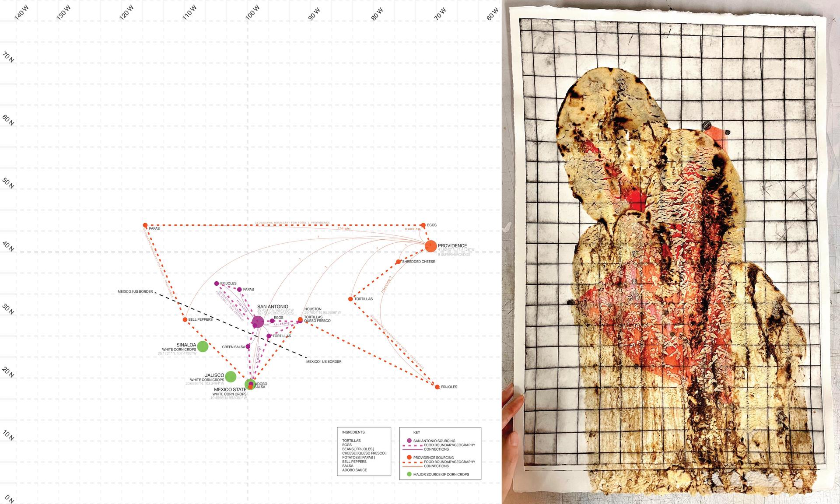Image resolution: width=840 pixels, height=504 pixels.
Task: Click the orange Shredded Cheese node
Action: [398, 262]
